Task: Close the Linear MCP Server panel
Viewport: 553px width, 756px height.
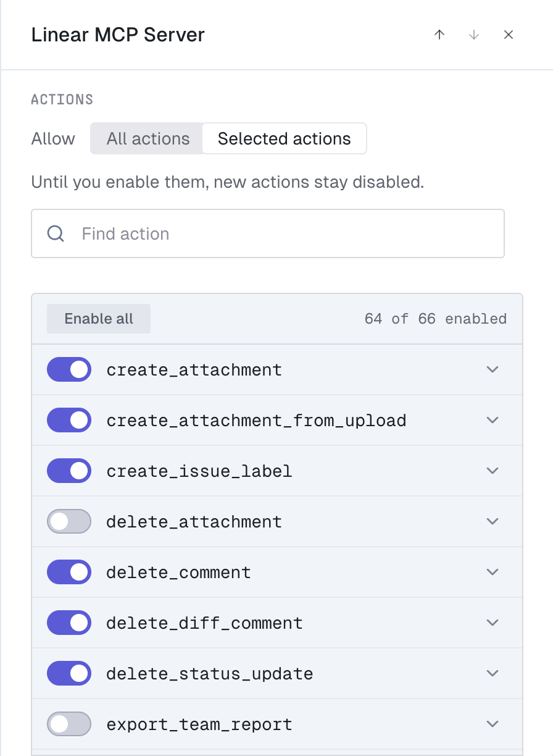Action: 509,35
